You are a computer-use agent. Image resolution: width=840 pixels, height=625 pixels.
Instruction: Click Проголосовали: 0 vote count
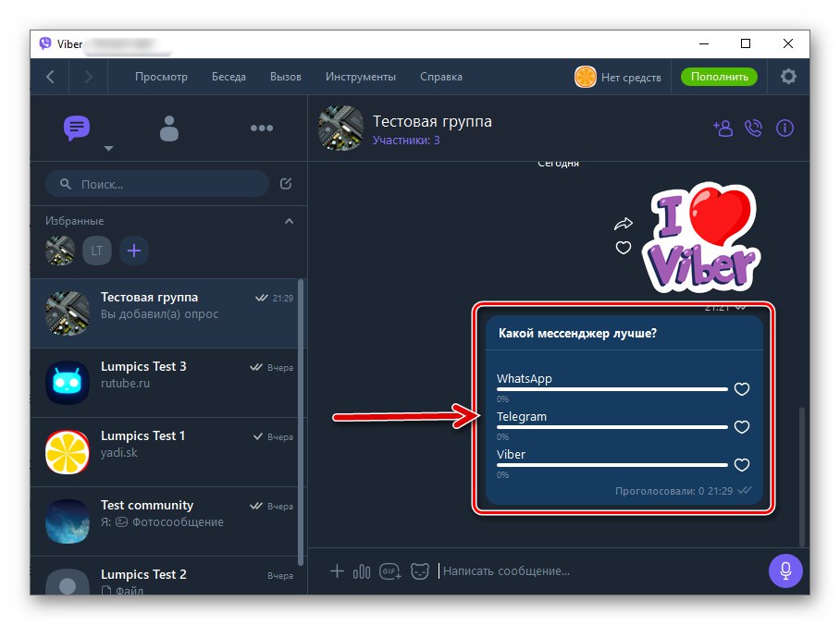[x=660, y=491]
